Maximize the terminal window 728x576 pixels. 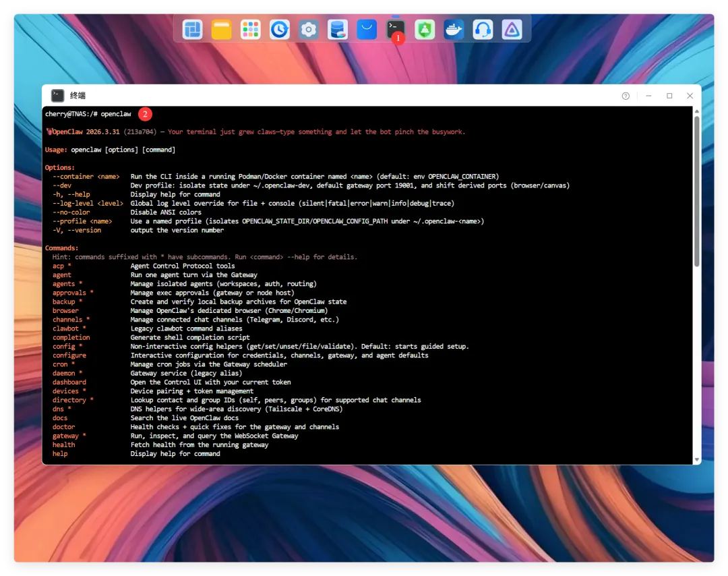click(x=669, y=96)
